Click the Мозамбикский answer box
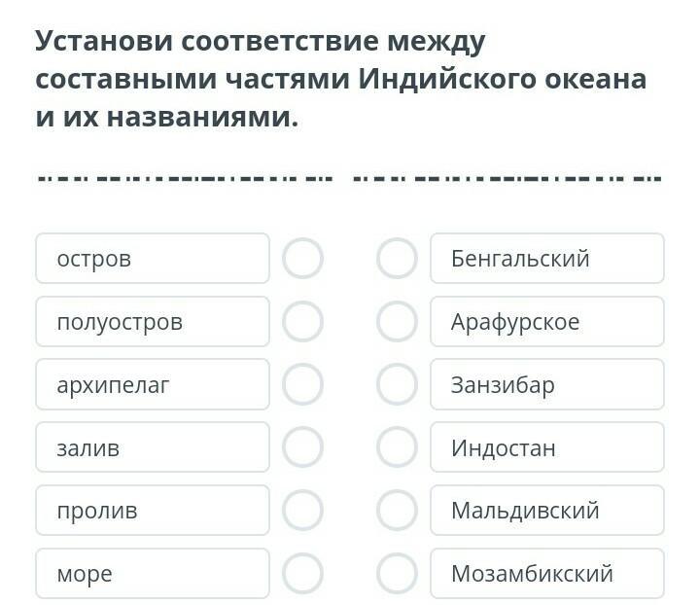 [x=546, y=574]
